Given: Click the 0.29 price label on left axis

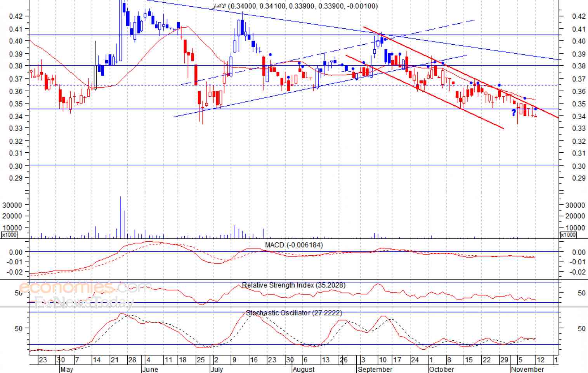Looking at the screenshot, I should tap(16, 178).
